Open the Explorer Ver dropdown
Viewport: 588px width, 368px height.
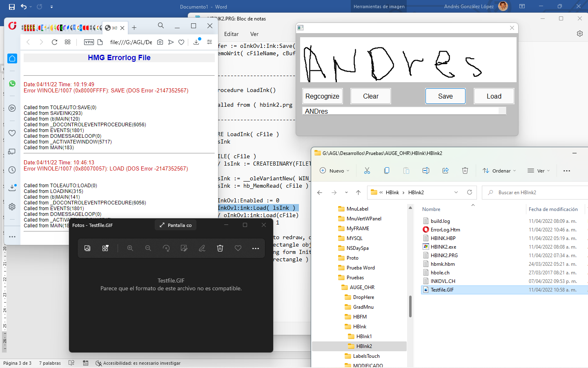(x=539, y=171)
